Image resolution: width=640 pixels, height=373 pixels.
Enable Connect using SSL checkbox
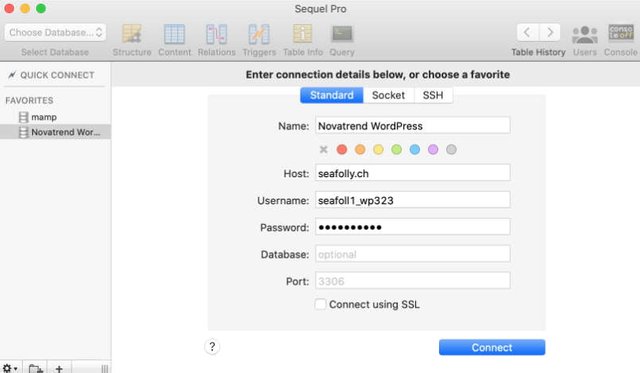point(320,304)
